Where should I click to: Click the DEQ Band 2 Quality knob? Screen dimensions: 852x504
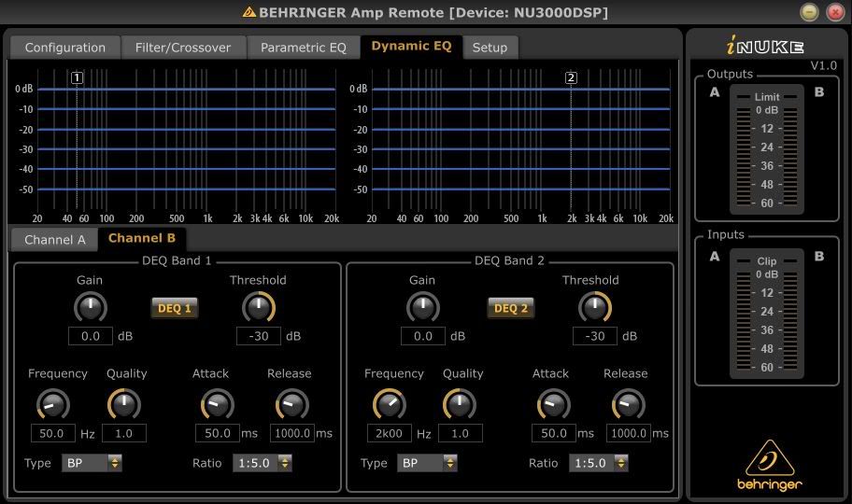460,404
